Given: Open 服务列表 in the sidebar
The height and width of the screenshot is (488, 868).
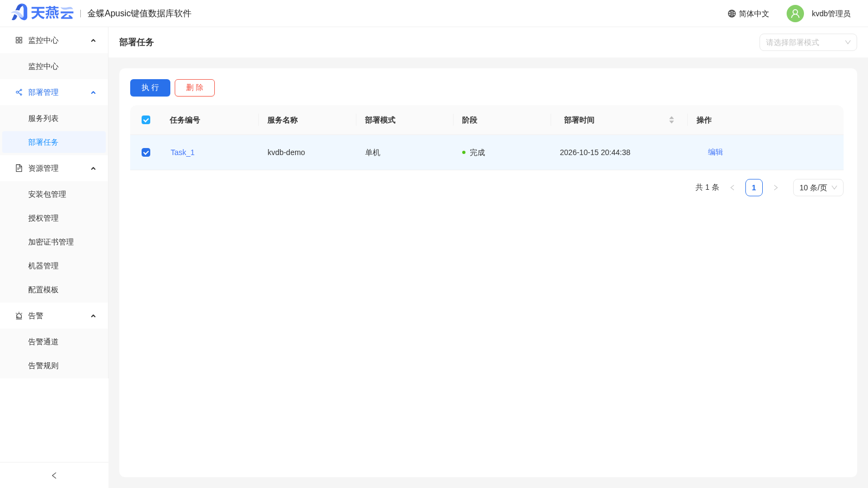Looking at the screenshot, I should [54, 118].
